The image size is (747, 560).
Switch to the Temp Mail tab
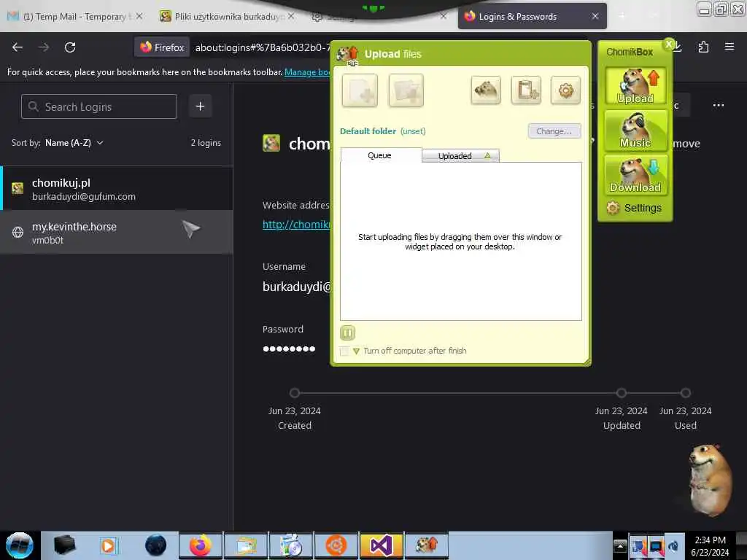click(x=75, y=17)
